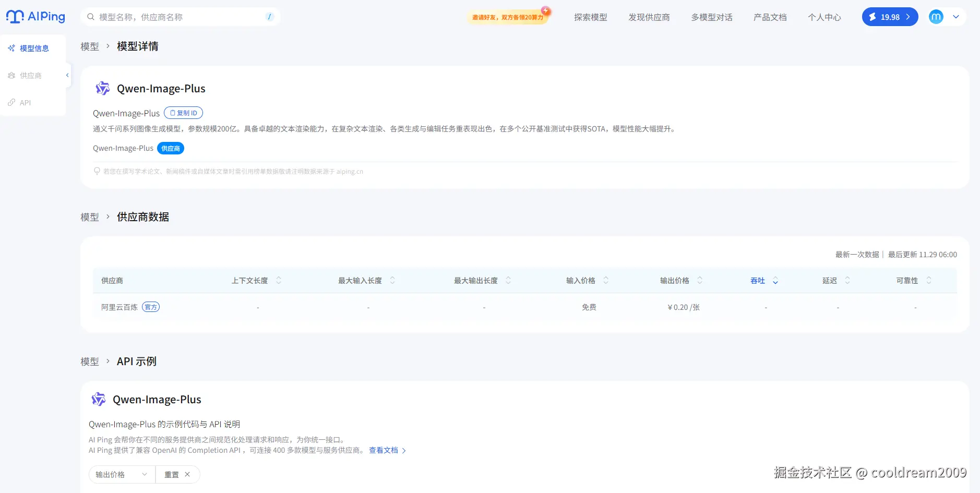Collapse the left sidebar with arrow handle
The image size is (980, 493).
[x=67, y=76]
